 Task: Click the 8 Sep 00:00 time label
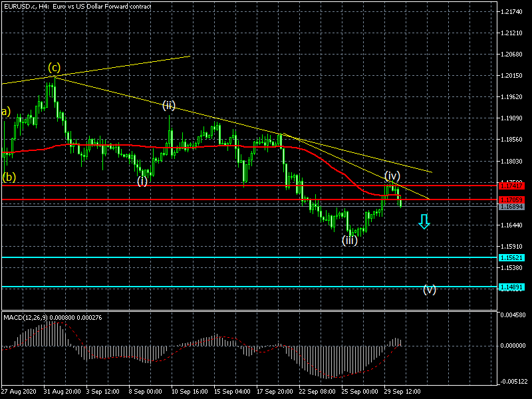point(146,392)
